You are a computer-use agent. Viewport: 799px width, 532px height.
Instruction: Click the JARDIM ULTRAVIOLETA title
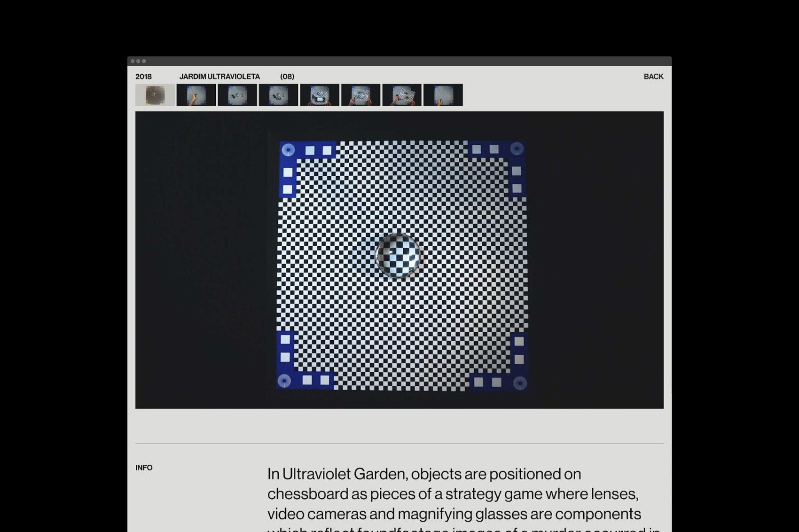click(219, 77)
